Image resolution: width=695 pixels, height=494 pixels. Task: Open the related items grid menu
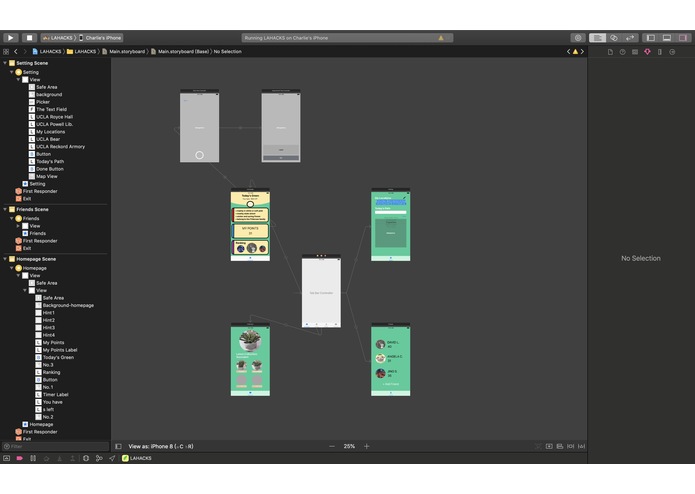(6, 51)
